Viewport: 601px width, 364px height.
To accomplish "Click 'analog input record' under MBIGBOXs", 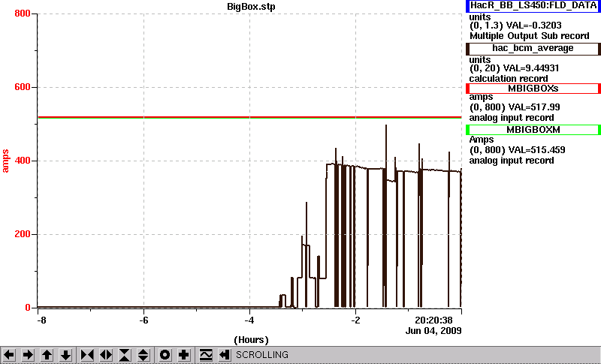I will (x=512, y=118).
